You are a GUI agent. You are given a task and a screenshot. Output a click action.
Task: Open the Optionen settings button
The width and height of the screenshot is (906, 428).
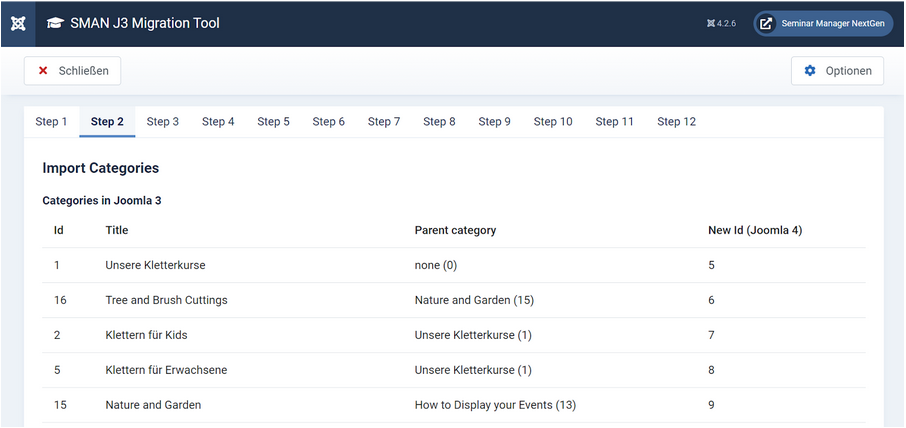tap(837, 71)
